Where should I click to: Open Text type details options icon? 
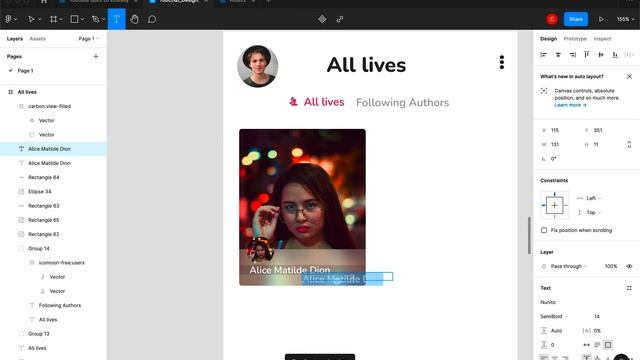629,288
